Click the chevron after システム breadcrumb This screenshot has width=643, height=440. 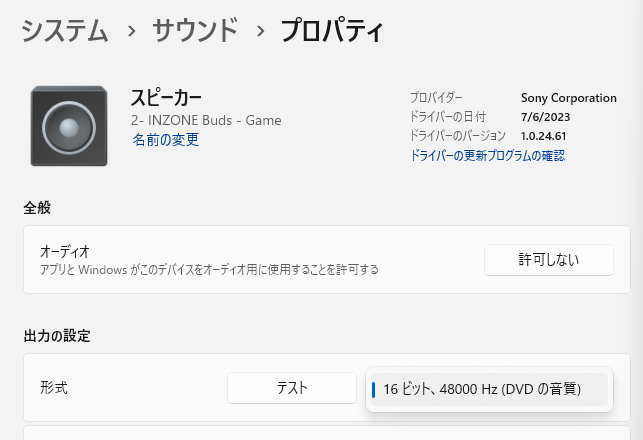(x=131, y=31)
